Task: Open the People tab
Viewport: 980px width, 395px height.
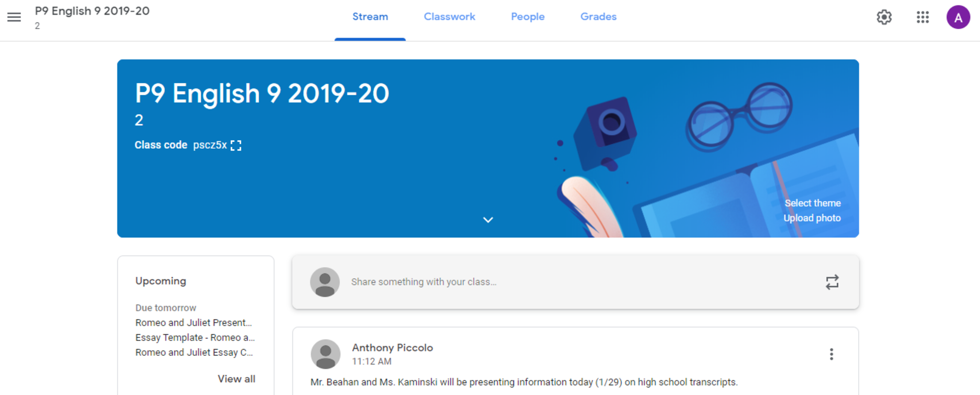Action: tap(527, 17)
